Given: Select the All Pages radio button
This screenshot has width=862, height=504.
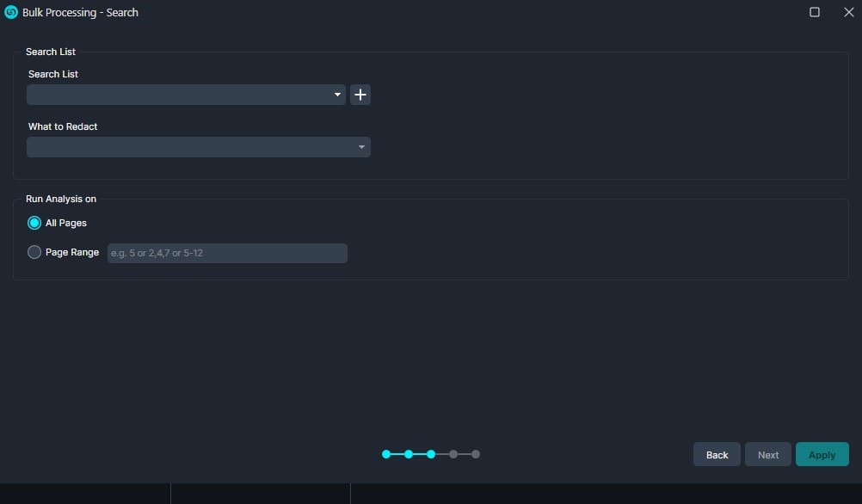Looking at the screenshot, I should 34,222.
